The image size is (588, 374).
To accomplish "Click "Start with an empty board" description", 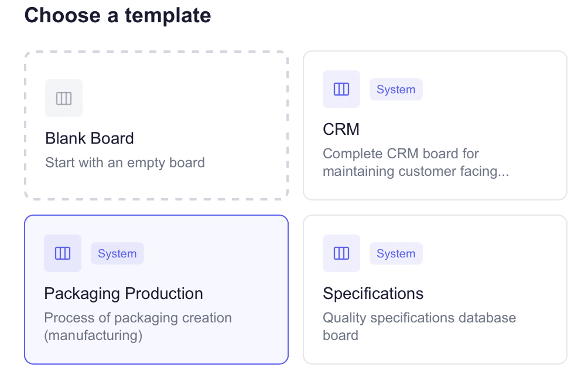I will click(x=125, y=162).
